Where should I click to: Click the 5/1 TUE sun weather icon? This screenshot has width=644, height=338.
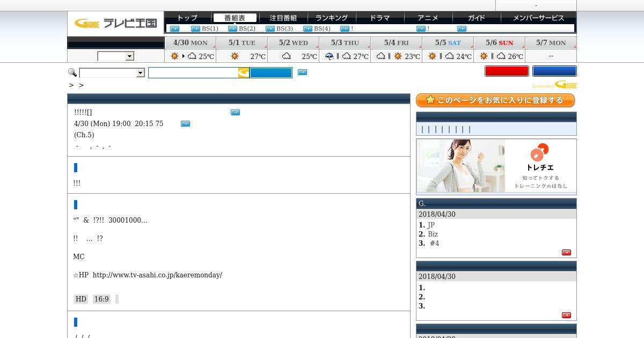click(235, 56)
